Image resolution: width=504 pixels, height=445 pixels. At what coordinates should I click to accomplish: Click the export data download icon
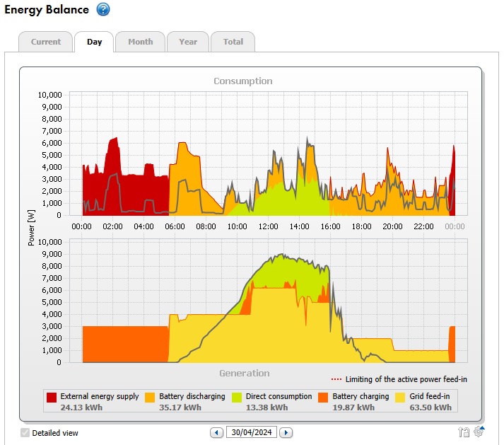[x=464, y=432]
